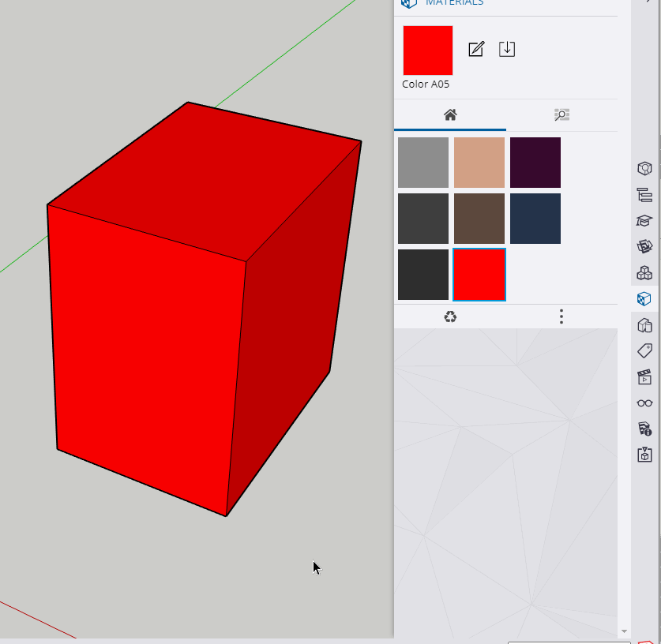Open the Tags panel icon
Viewport: 661px width, 644px height.
(644, 351)
